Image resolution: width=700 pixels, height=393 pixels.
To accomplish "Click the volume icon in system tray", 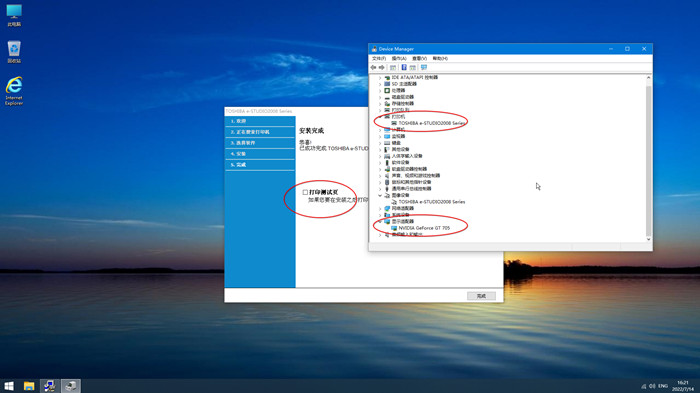I will (x=652, y=386).
